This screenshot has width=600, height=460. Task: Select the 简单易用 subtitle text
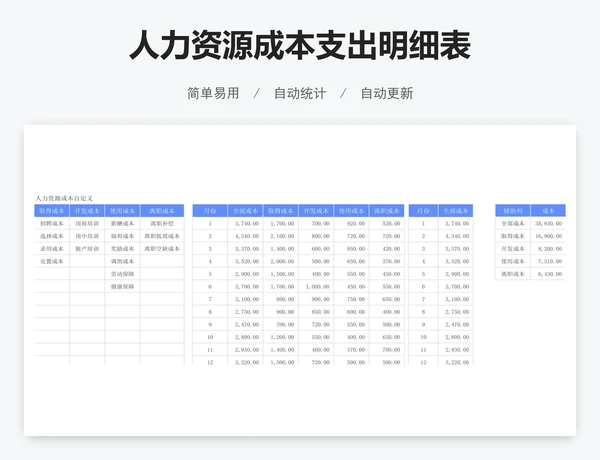(x=213, y=93)
